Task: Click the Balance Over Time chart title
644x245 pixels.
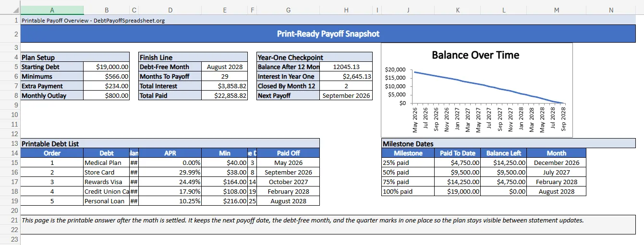Action: pyautogui.click(x=475, y=55)
